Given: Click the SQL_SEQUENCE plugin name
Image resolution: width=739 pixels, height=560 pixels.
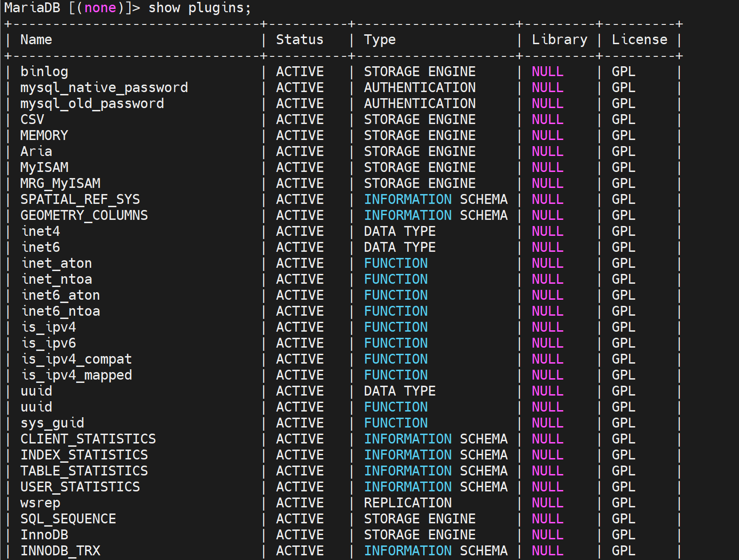Looking at the screenshot, I should click(x=68, y=519).
